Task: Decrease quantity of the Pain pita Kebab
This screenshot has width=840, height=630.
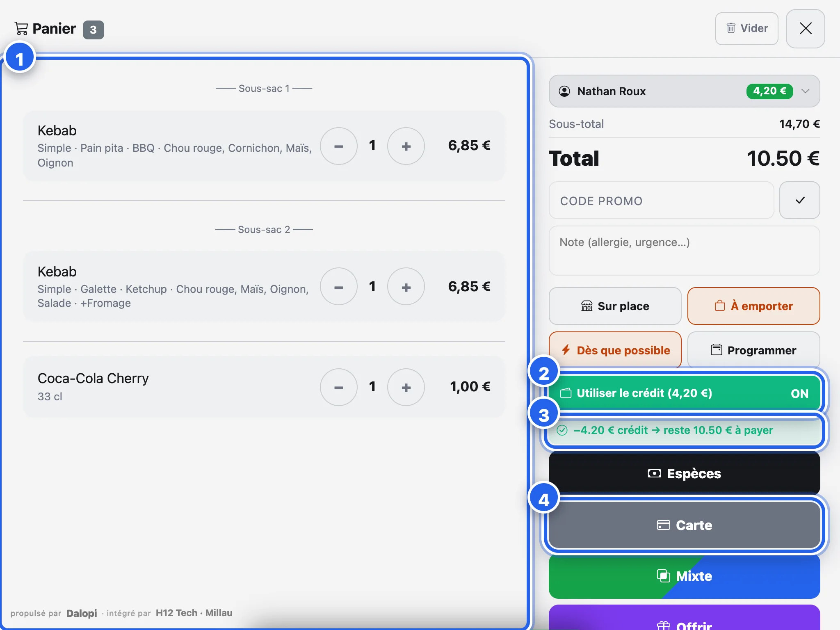Action: 338,146
